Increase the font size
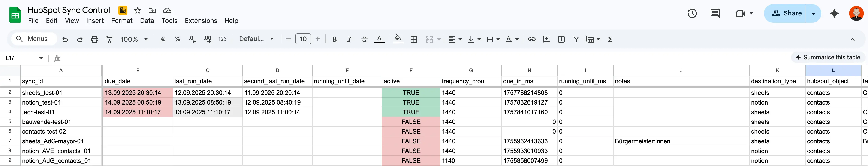Image resolution: width=868 pixels, height=166 pixels. [318, 39]
